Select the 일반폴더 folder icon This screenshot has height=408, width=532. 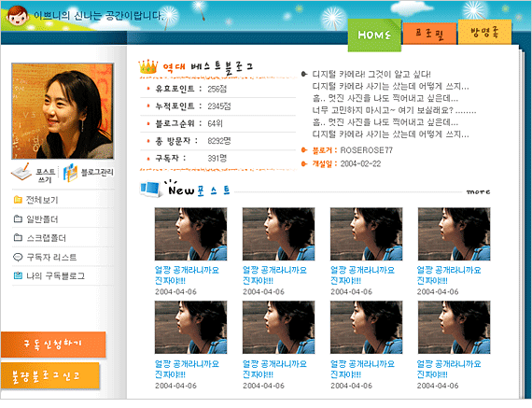point(18,218)
